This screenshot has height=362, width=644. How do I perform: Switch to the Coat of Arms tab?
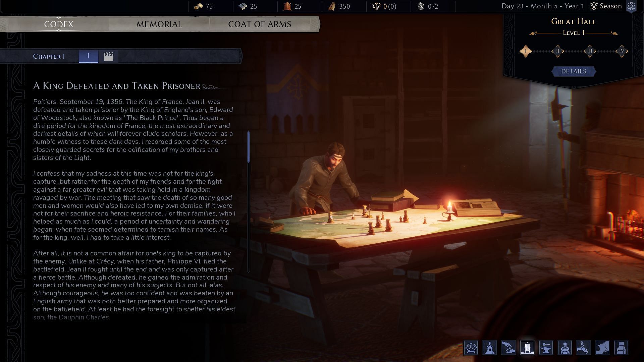[260, 24]
